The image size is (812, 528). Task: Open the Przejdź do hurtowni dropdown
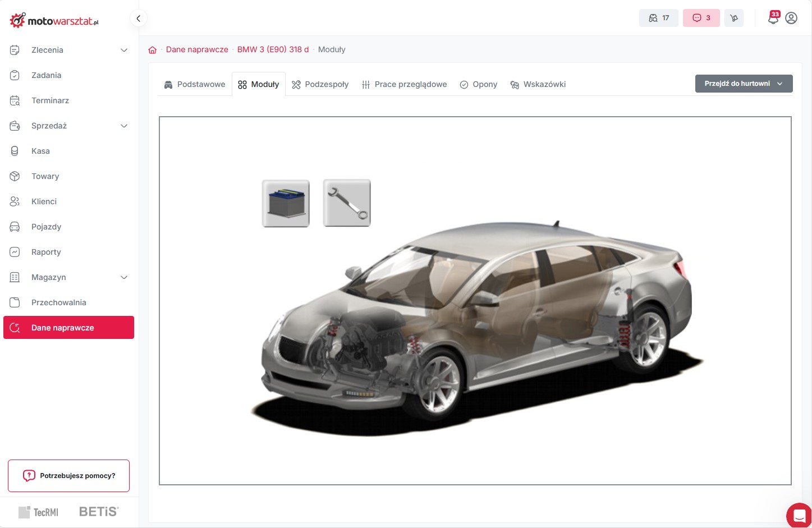coord(744,84)
